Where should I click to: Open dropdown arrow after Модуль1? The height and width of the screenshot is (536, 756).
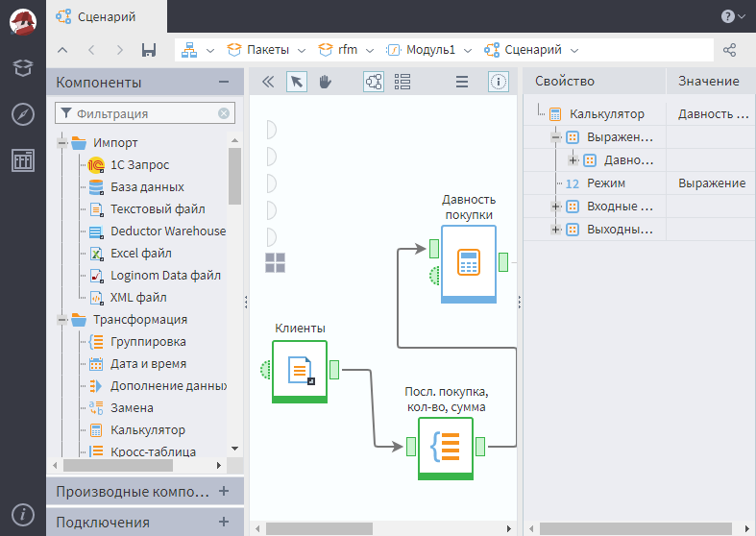[468, 50]
